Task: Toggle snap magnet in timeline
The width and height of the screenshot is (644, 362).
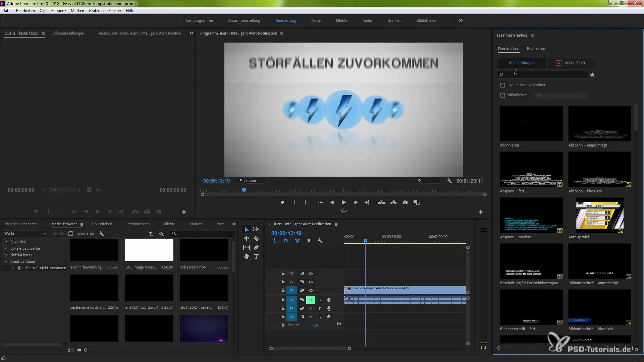Action: tap(286, 241)
